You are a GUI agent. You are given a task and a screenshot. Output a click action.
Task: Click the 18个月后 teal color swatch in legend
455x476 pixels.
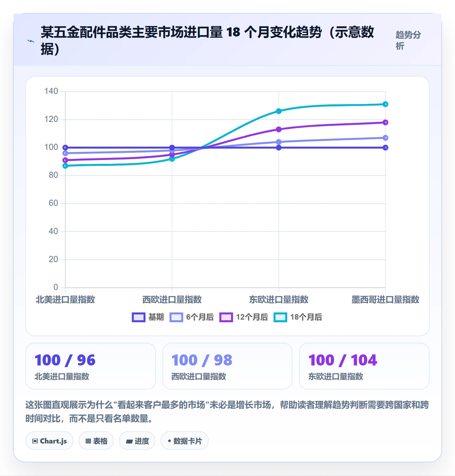[280, 317]
